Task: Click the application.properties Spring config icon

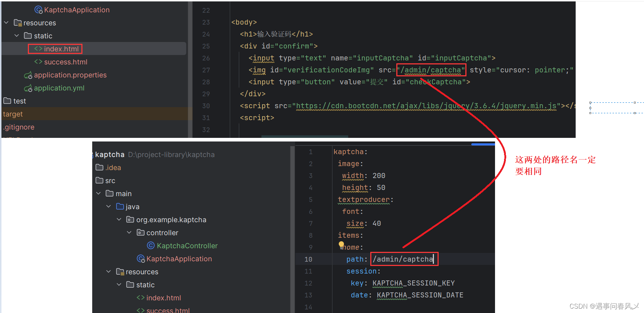Action: tap(28, 75)
